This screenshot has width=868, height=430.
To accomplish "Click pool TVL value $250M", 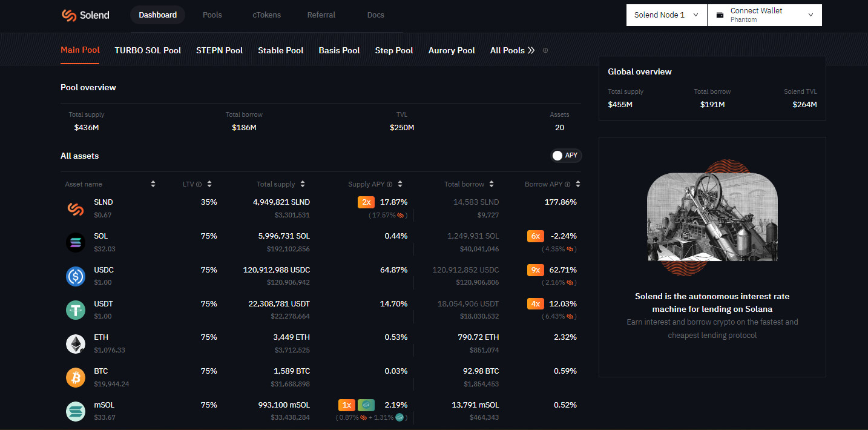I will point(402,128).
